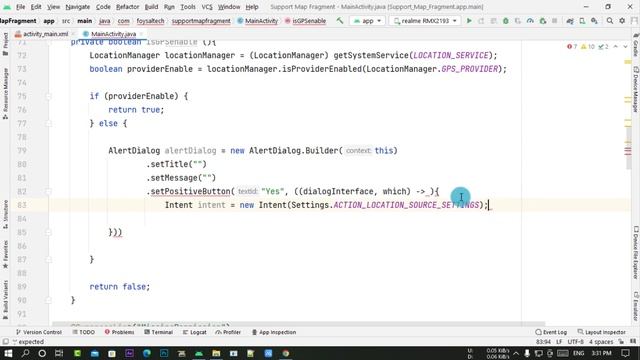Click the cursor position 83:94 in status bar
Viewport: 640px width, 360px height.
coord(543,342)
